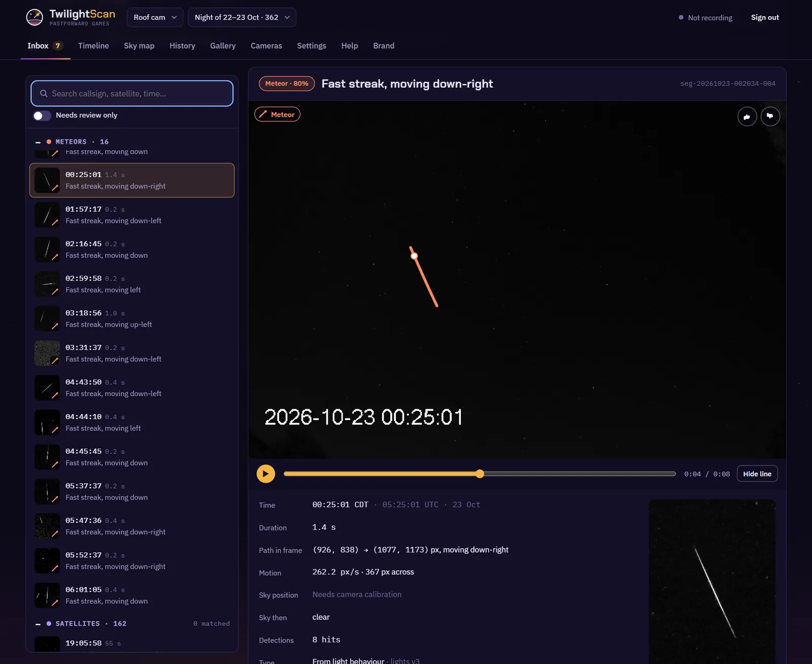Click the video playback progress slider
This screenshot has width=812, height=664.
tap(480, 474)
